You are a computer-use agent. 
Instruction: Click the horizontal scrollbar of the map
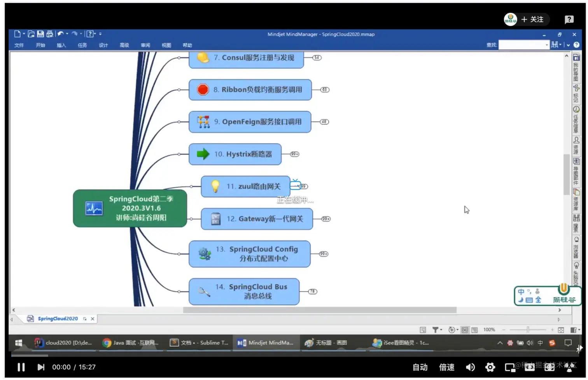pos(320,310)
